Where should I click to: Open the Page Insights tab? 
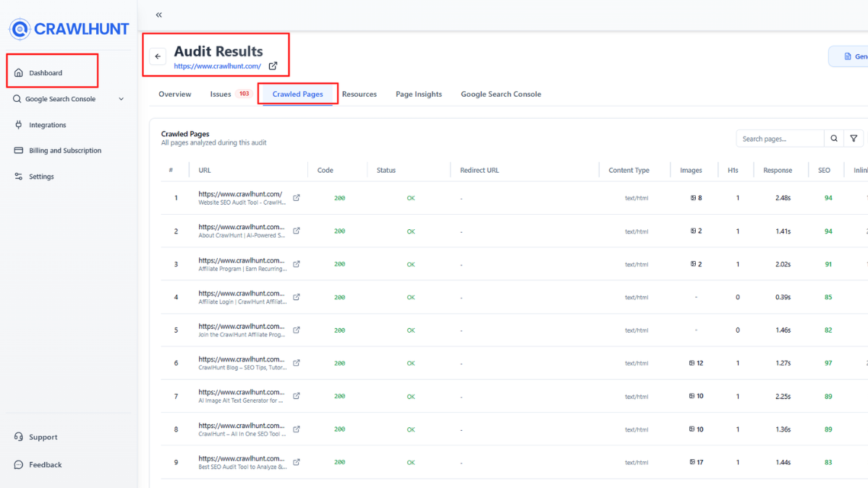point(419,94)
